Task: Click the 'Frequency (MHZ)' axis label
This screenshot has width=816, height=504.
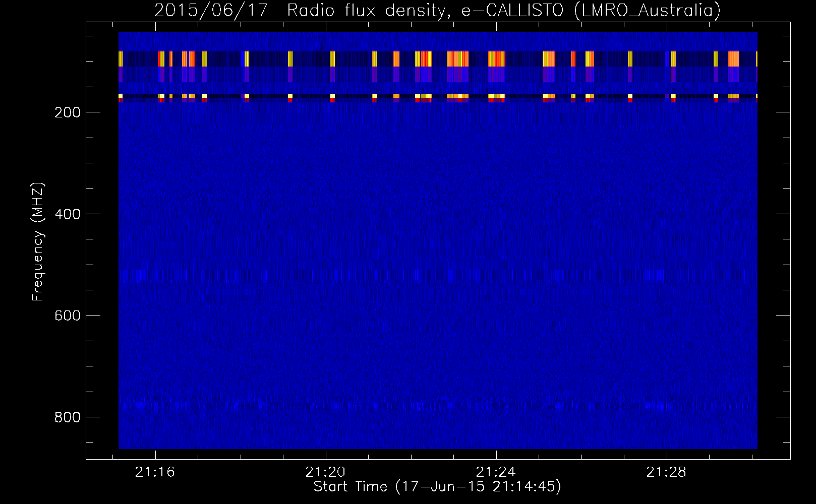Action: [38, 242]
